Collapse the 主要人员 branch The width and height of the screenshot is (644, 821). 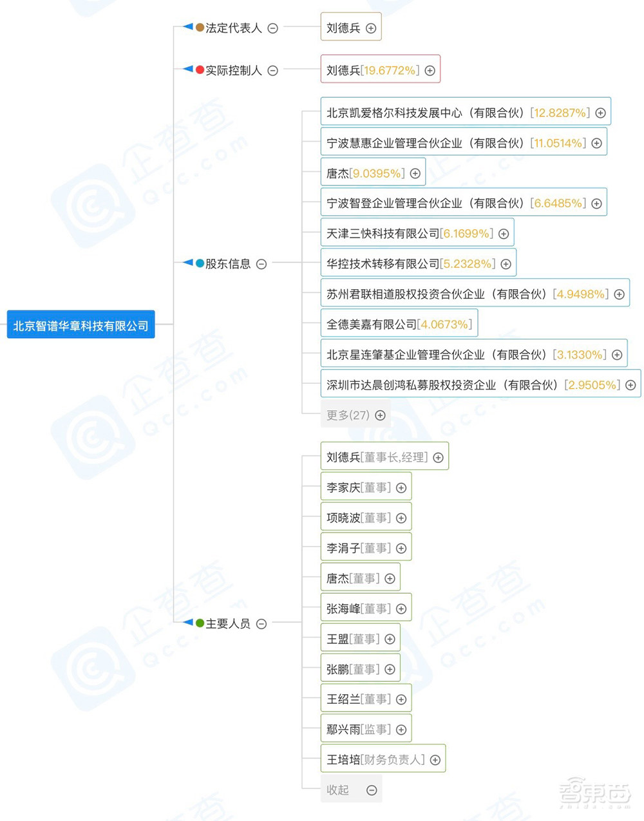click(261, 623)
